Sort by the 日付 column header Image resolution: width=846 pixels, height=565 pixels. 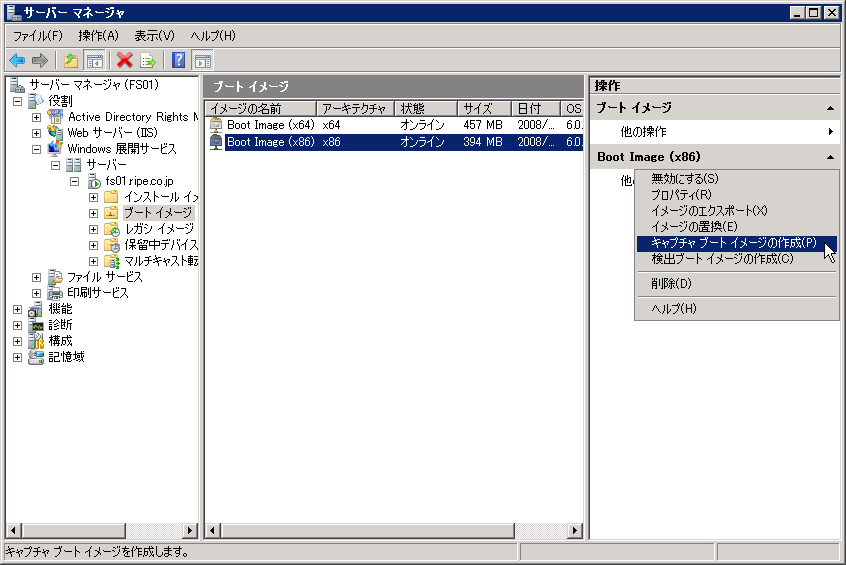536,108
